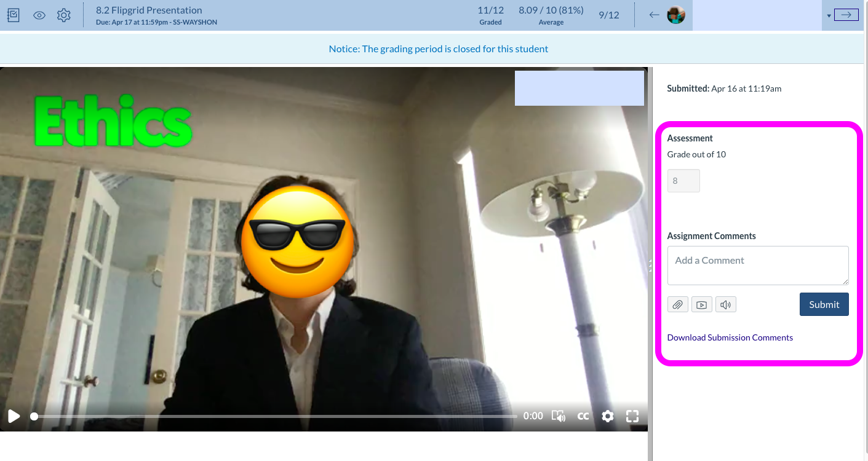Screen dimensions: 868x461
Task: Attach a file using the paperclip icon
Action: tap(677, 304)
